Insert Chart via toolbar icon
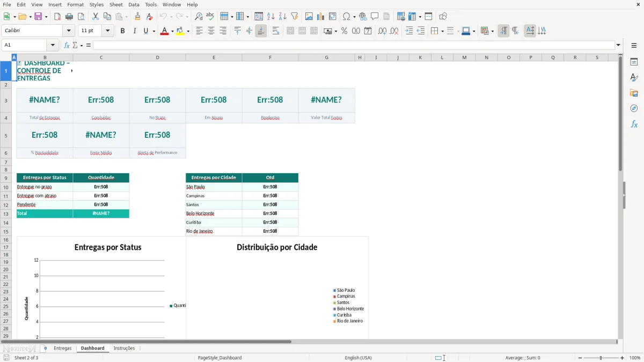 pyautogui.click(x=321, y=17)
